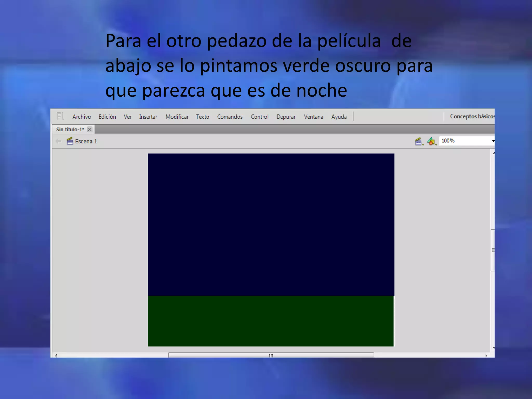Click the horizontal scrollbar right arrow
This screenshot has height=399, width=532.
pos(486,355)
